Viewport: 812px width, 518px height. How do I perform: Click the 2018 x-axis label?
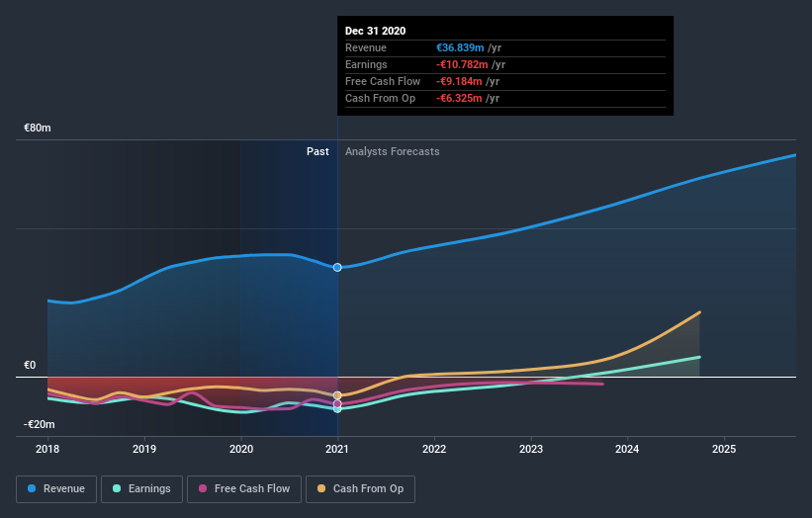pyautogui.click(x=47, y=449)
